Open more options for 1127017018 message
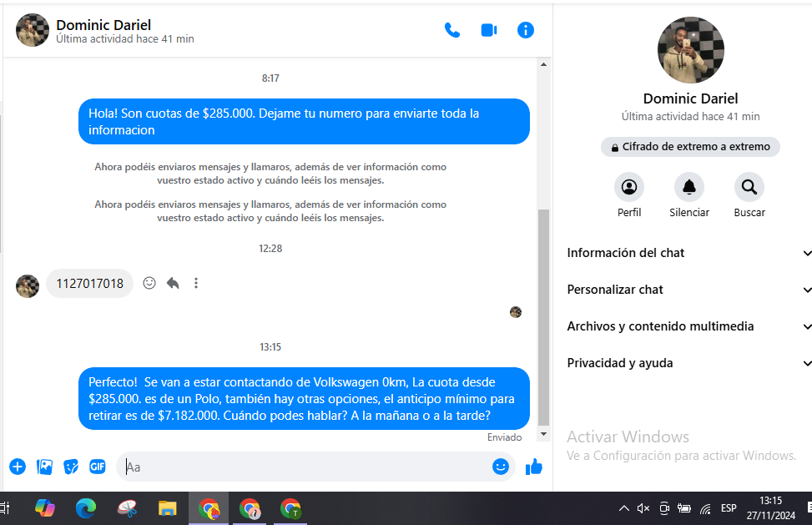This screenshot has height=525, width=812. click(196, 283)
